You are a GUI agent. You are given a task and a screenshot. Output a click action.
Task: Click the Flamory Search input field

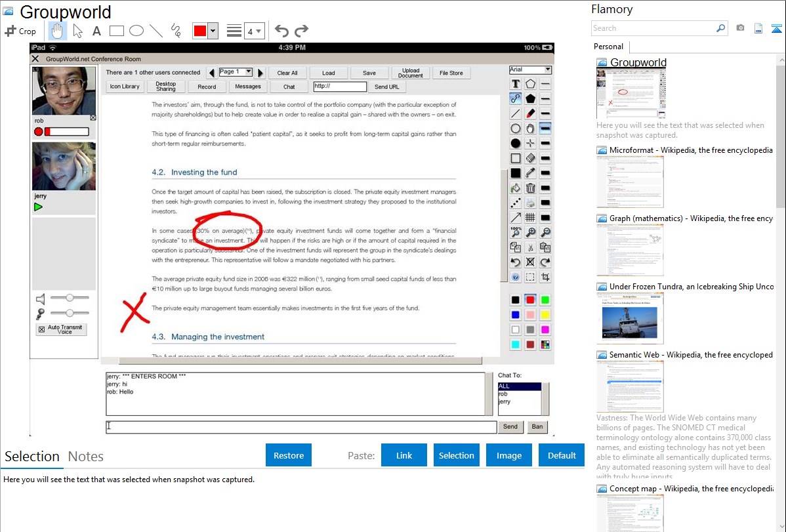653,28
